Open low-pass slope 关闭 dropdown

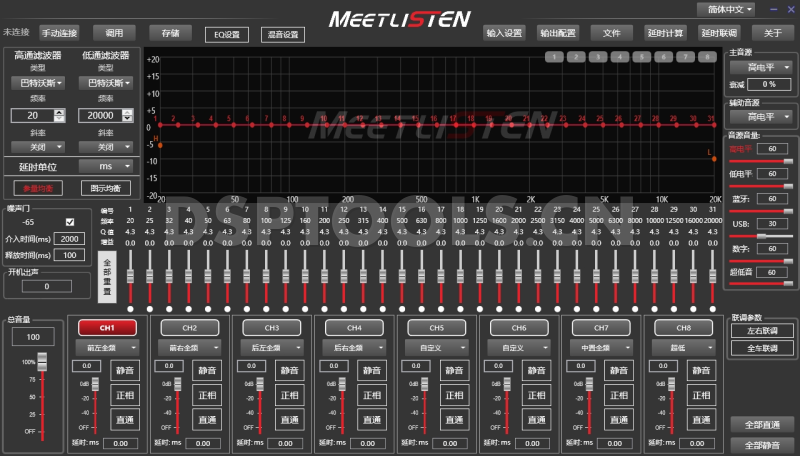(x=106, y=147)
